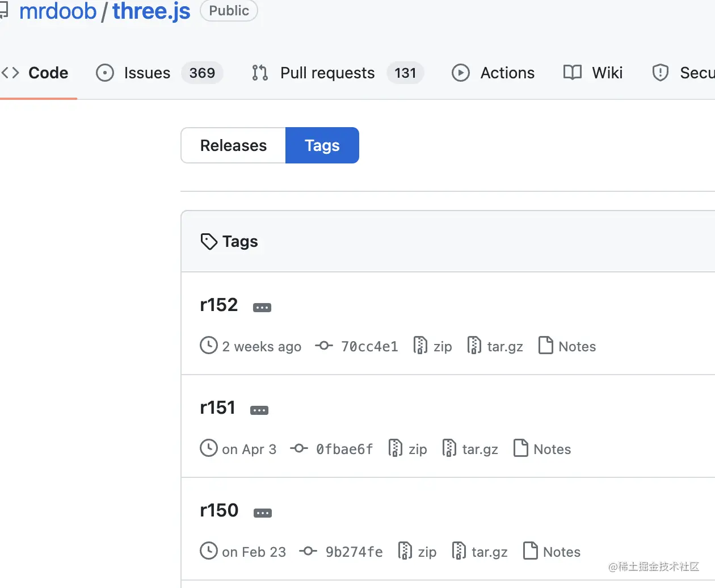The image size is (715, 588).
Task: Click the Security shield icon
Action: tap(661, 73)
